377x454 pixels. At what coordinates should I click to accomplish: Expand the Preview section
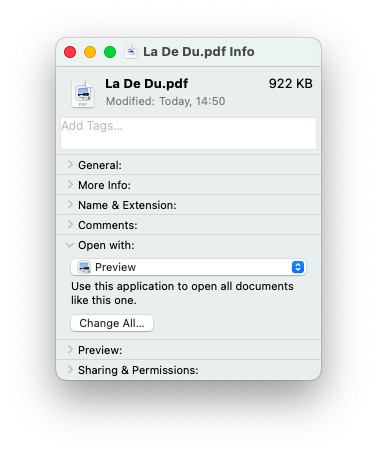[x=70, y=350]
